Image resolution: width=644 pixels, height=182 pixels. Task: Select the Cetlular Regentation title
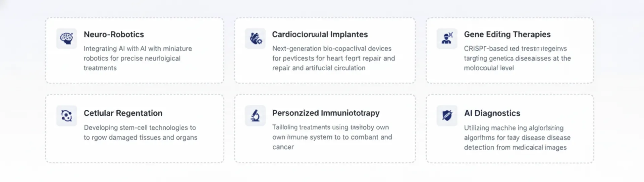[x=123, y=113]
